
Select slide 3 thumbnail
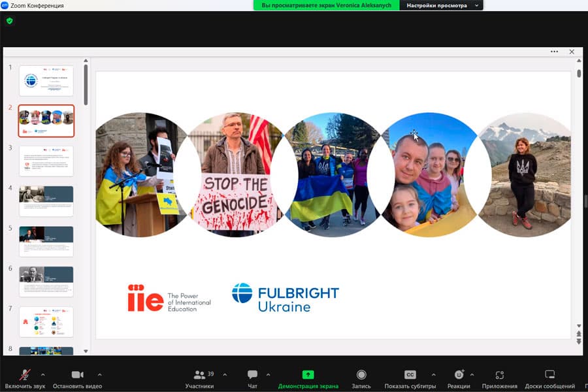coord(46,161)
